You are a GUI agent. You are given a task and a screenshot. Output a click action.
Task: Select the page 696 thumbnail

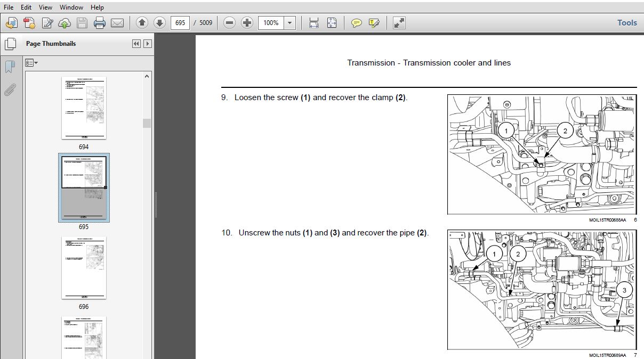(84, 267)
